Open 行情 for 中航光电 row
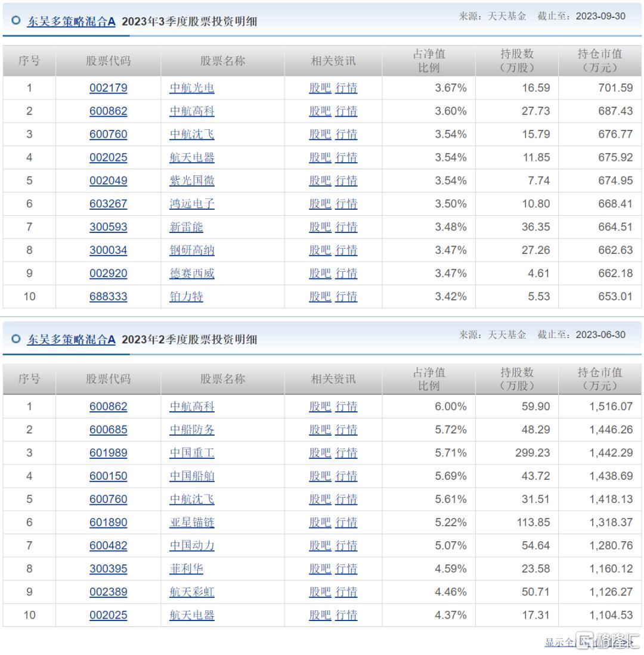The image size is (644, 655). pyautogui.click(x=346, y=88)
